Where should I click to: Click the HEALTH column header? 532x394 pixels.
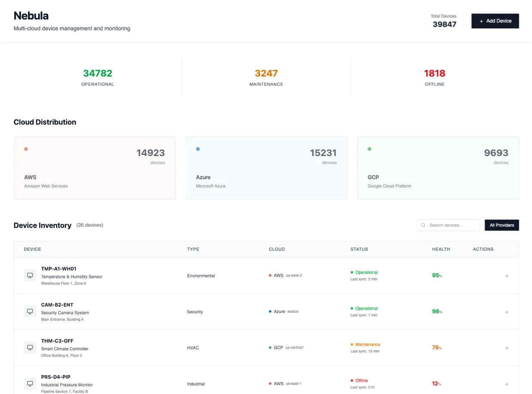(x=441, y=249)
